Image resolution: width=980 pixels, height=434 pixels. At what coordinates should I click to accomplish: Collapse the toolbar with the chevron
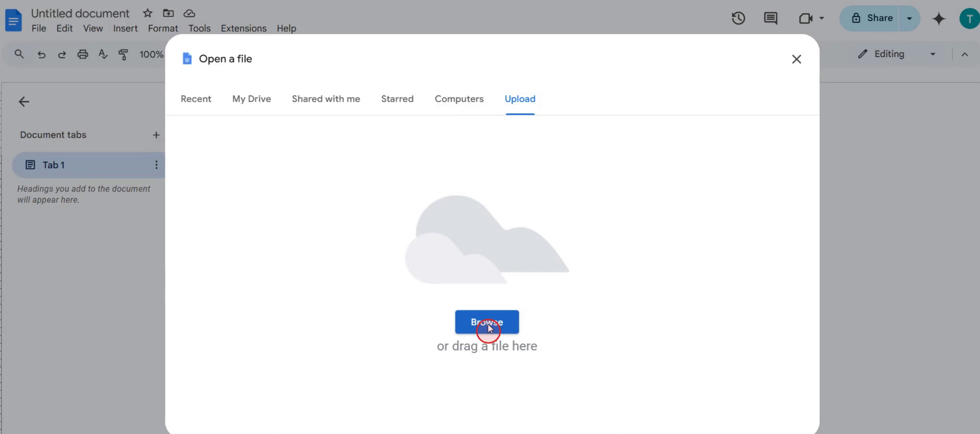click(964, 54)
